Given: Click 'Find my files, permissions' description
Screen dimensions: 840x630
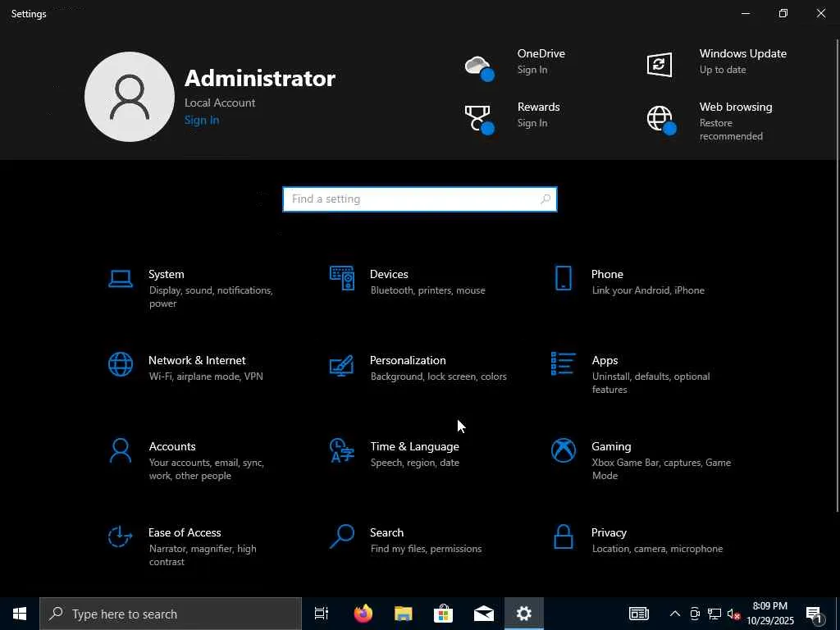Looking at the screenshot, I should [x=426, y=549].
